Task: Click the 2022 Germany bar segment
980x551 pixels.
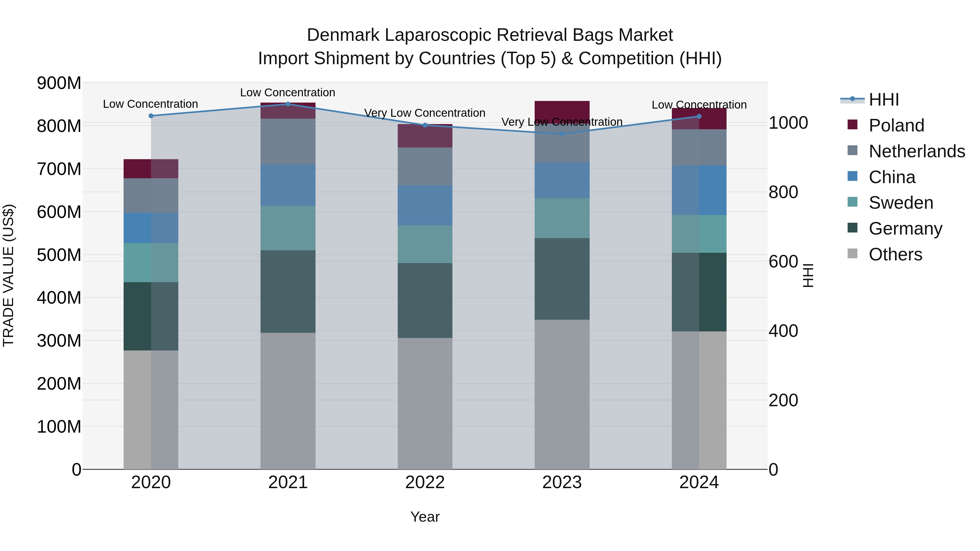Action: tap(425, 300)
